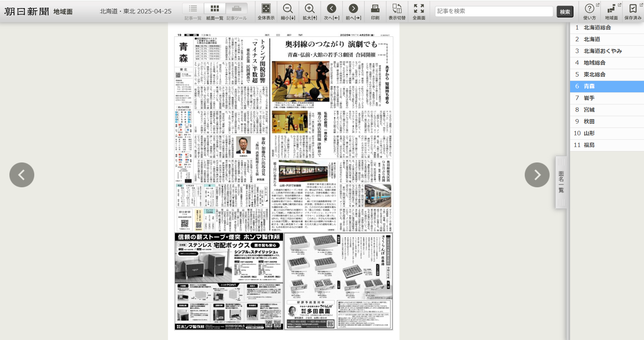Image resolution: width=644 pixels, height=340 pixels.
Task: Enter fullscreen with 全画面 icon
Action: coord(419,9)
